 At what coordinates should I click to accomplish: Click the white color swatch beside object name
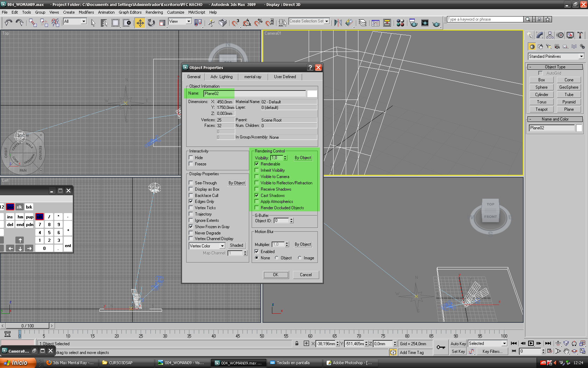tap(312, 94)
